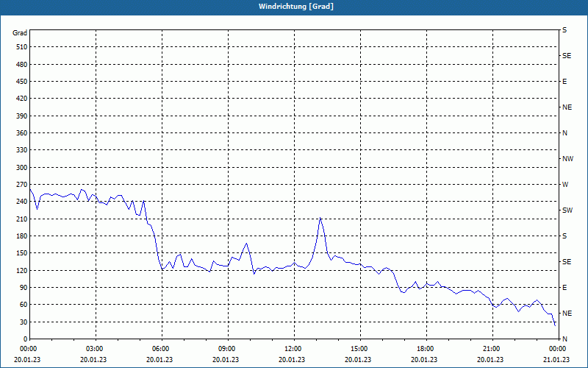Viewport: 588px width, 368px height.
Task: Click the 360 y-axis tick label
Action: 22,133
